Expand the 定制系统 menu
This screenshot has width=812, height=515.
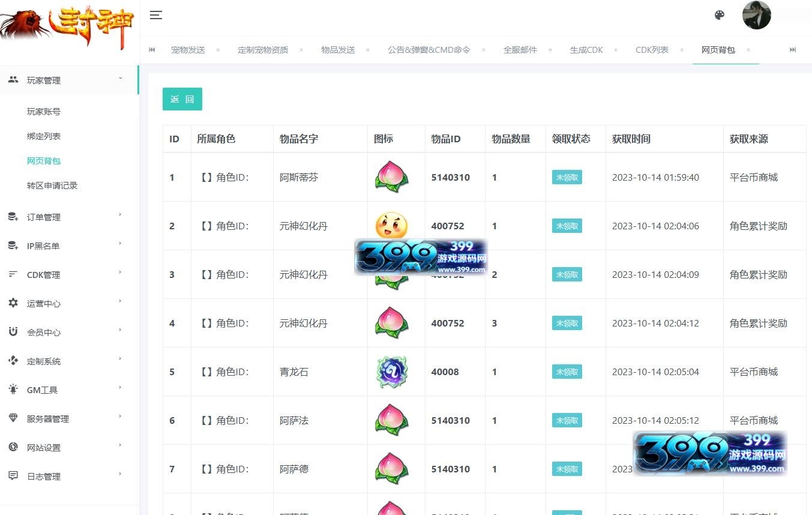pos(120,358)
